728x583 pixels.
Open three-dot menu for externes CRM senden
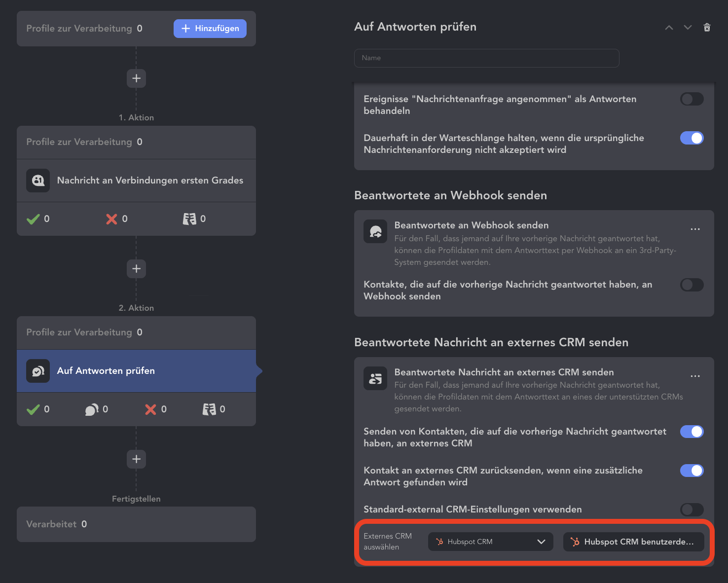(695, 376)
